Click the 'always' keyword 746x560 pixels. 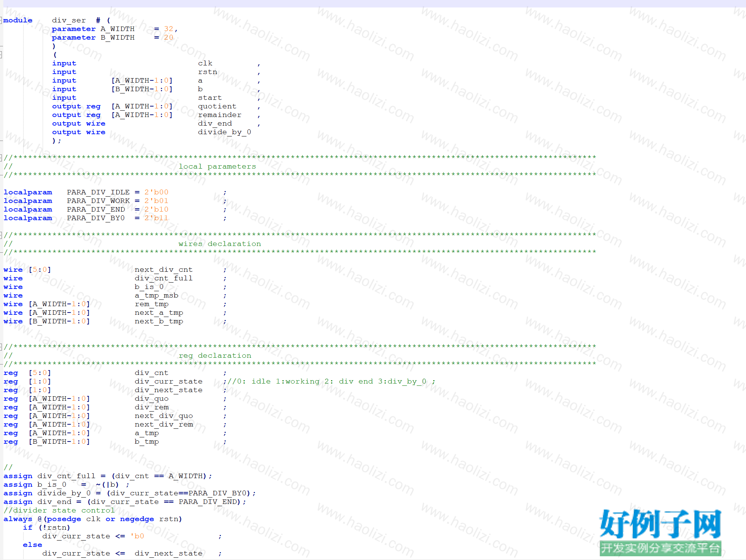tap(18, 519)
